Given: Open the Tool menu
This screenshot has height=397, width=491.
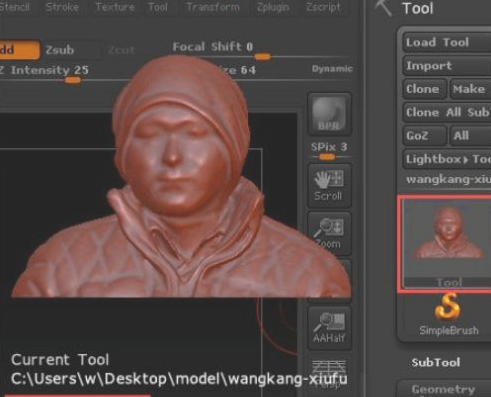Looking at the screenshot, I should (158, 7).
